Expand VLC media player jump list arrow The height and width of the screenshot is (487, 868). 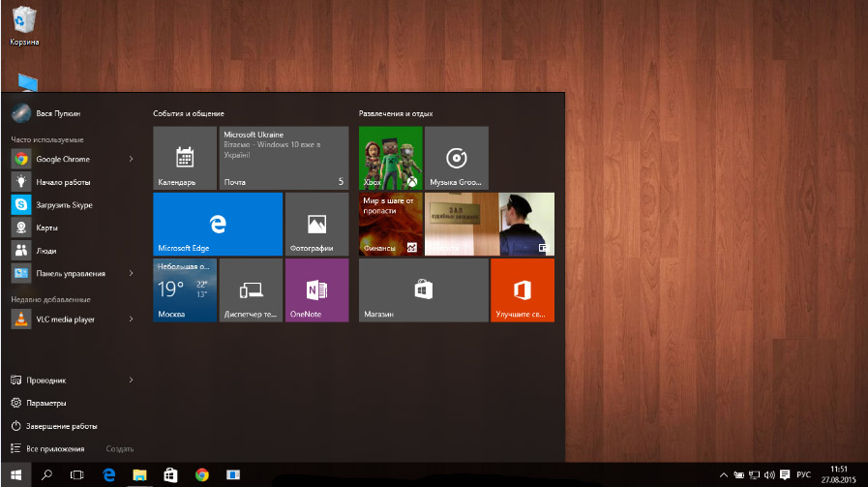coord(132,320)
